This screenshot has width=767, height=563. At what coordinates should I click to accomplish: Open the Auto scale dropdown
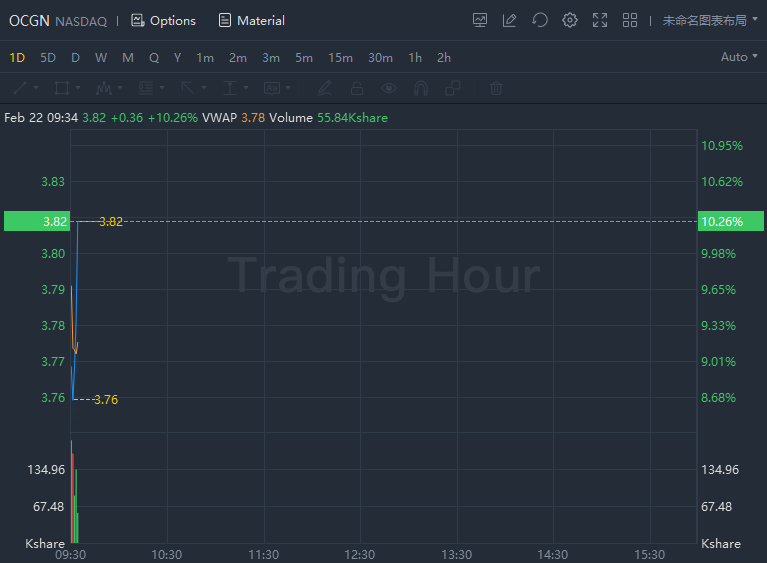[x=739, y=57]
